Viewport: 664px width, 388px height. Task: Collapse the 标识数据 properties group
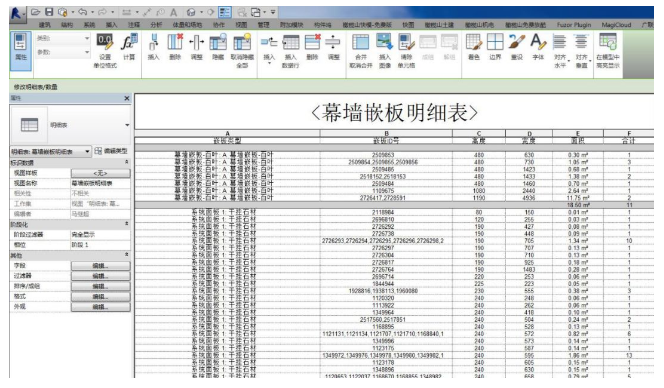[126, 163]
